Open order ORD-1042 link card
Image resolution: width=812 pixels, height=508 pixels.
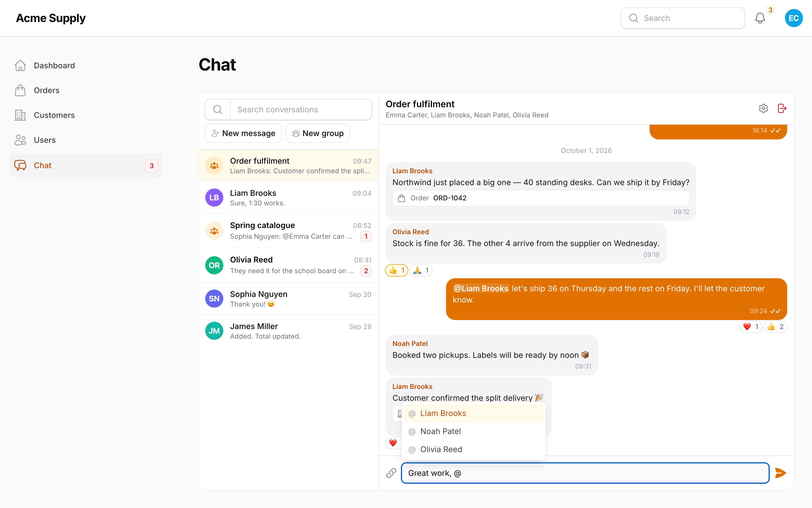point(541,198)
